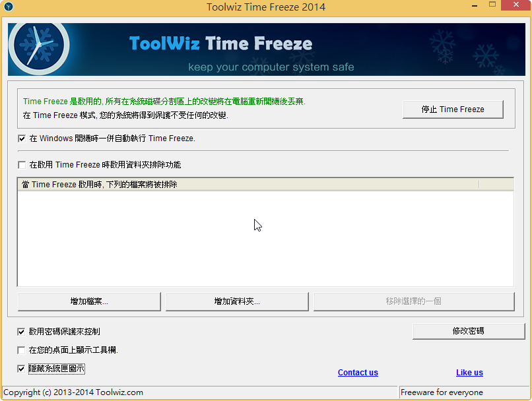Enable 在啟用 Time Freeze 時啟用資料夾排除功能 checkbox

coord(22,165)
